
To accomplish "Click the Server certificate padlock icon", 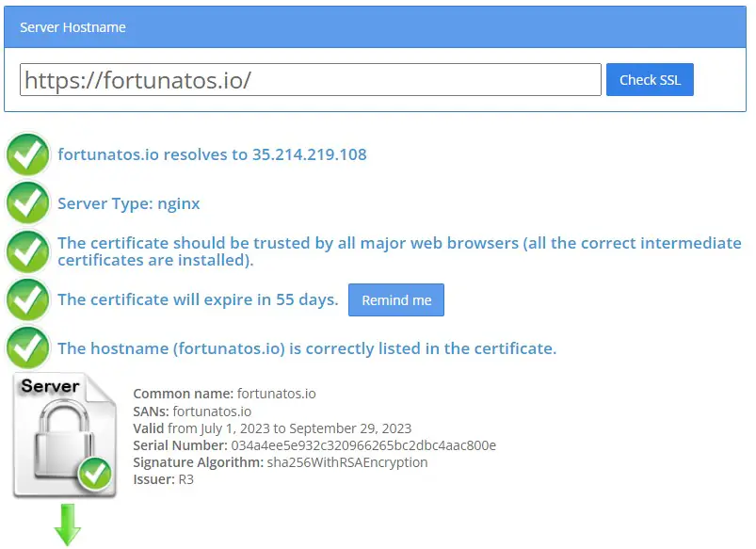I will [x=65, y=435].
